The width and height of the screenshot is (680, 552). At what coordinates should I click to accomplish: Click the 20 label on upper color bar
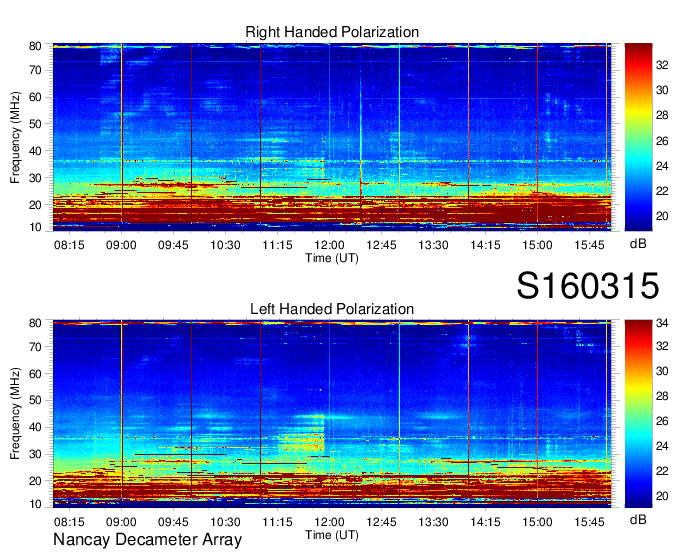(x=662, y=216)
